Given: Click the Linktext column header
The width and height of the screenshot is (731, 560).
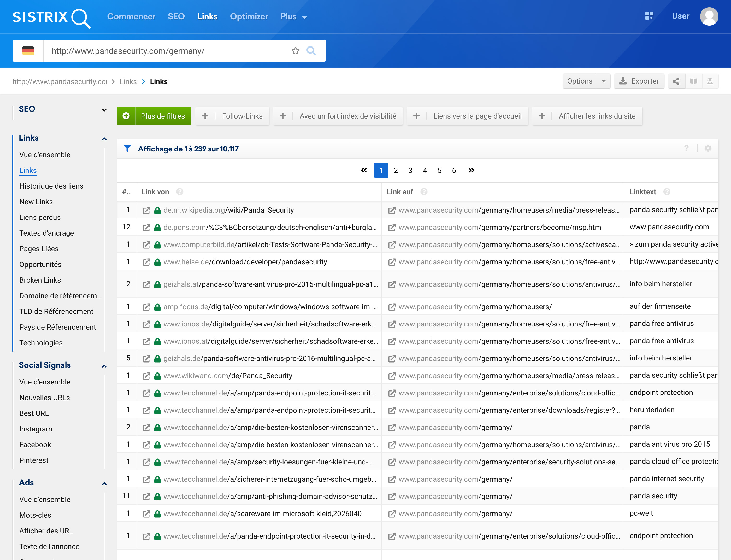Looking at the screenshot, I should point(642,192).
